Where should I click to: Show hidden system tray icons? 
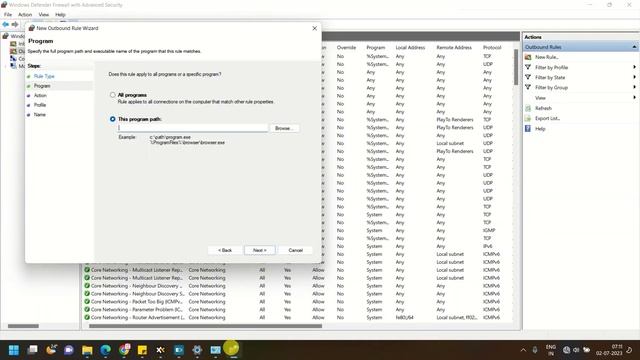(x=523, y=350)
